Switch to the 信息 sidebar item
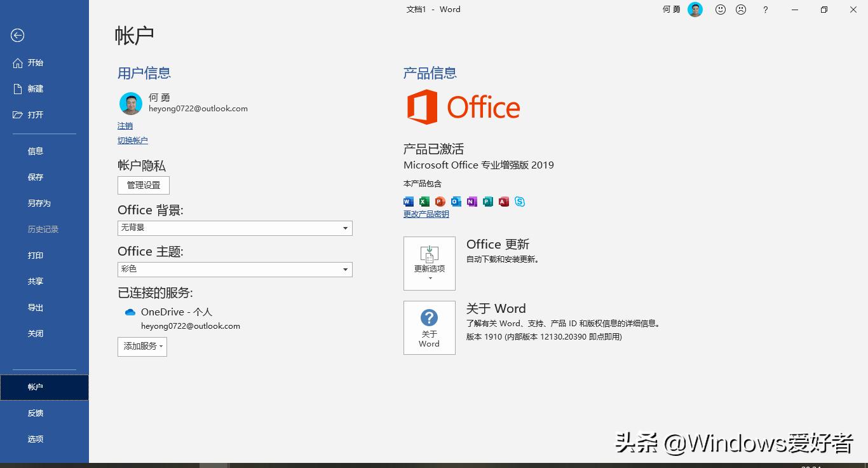 coord(35,151)
